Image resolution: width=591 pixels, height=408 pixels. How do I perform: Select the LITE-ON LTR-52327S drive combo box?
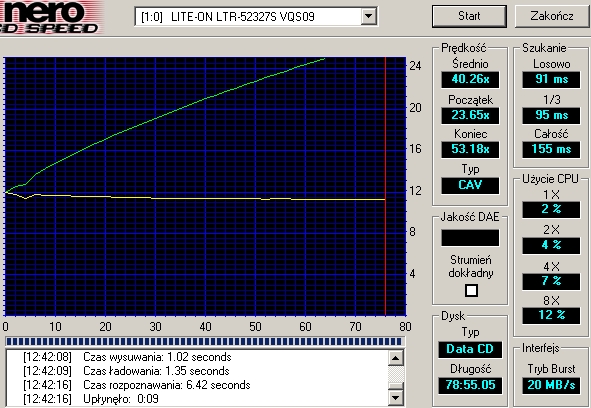coord(256,17)
